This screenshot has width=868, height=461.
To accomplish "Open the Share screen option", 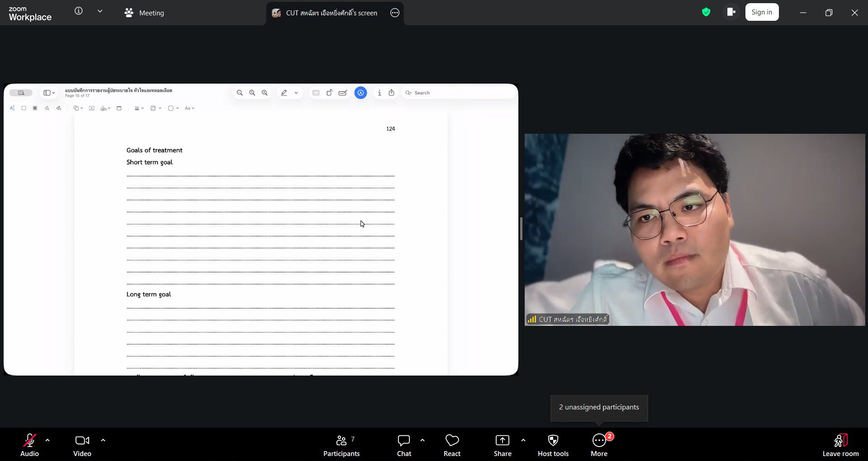I will [x=502, y=445].
